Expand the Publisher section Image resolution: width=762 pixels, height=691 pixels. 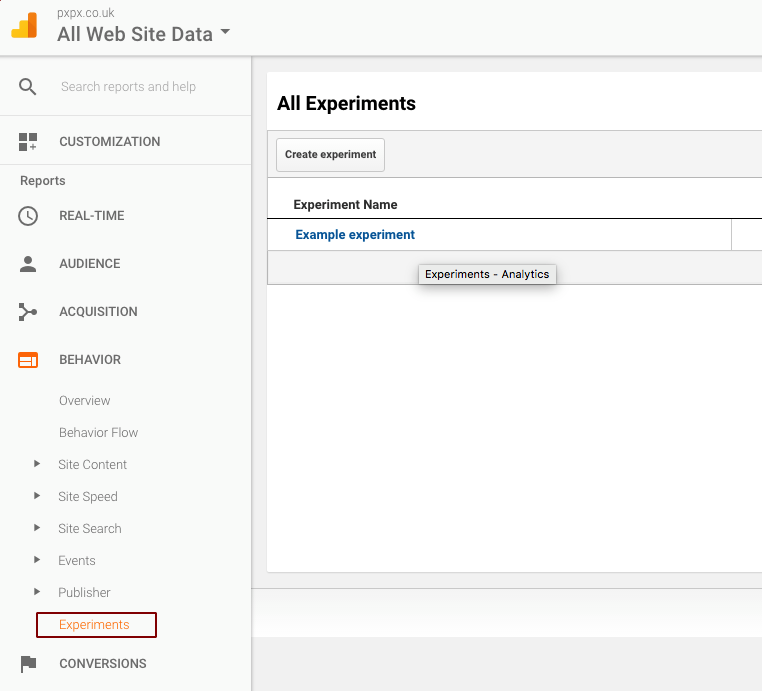tap(37, 592)
